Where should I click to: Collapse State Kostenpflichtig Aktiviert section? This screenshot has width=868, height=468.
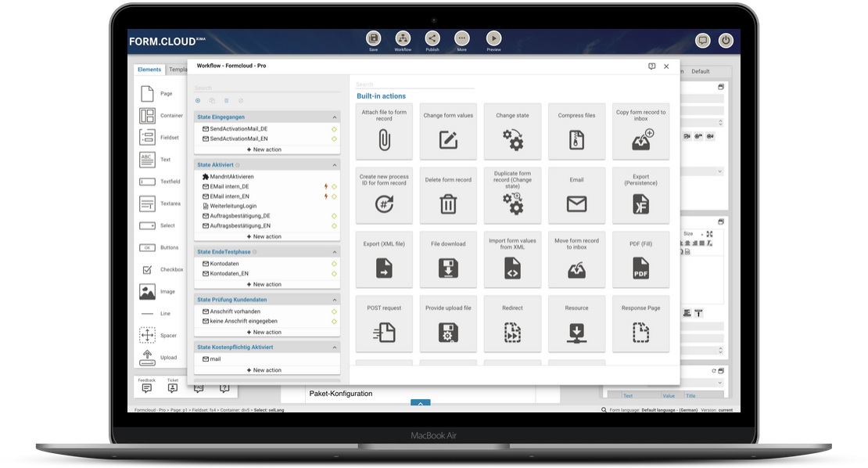(335, 347)
